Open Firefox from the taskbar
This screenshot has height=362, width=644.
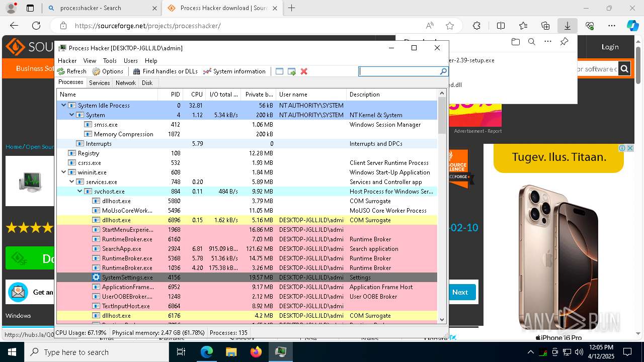[x=256, y=352]
